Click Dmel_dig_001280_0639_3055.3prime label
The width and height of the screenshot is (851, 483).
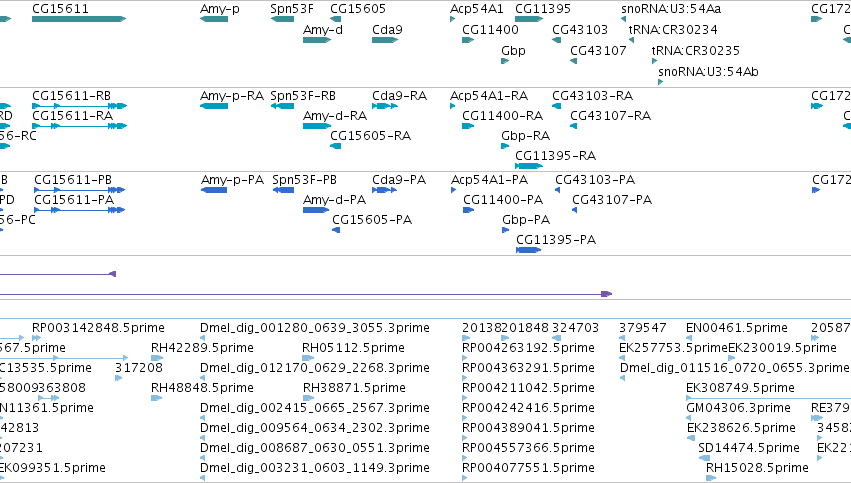tap(315, 328)
